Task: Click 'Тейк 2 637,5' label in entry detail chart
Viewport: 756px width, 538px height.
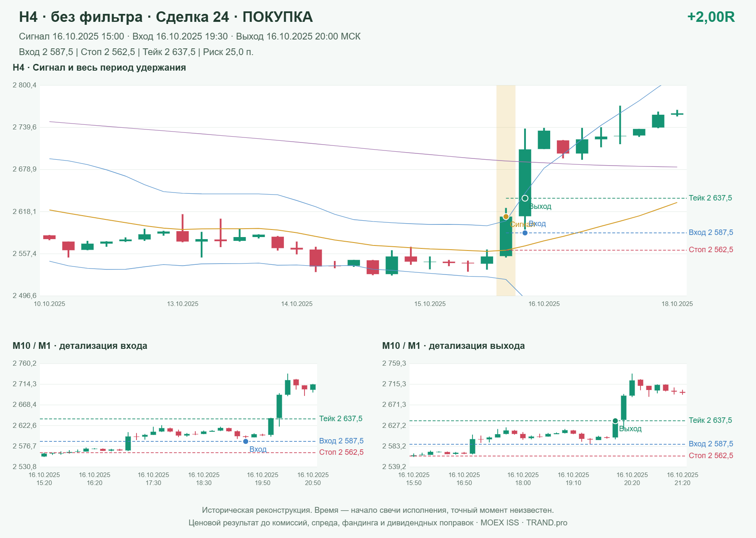Action: [x=341, y=419]
